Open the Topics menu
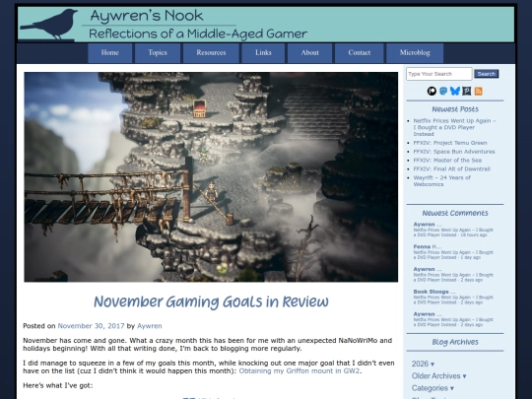The width and height of the screenshot is (532, 399). [x=158, y=53]
